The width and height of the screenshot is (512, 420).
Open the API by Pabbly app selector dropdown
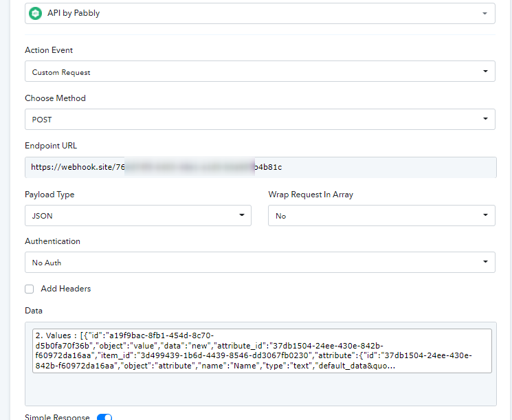click(260, 13)
